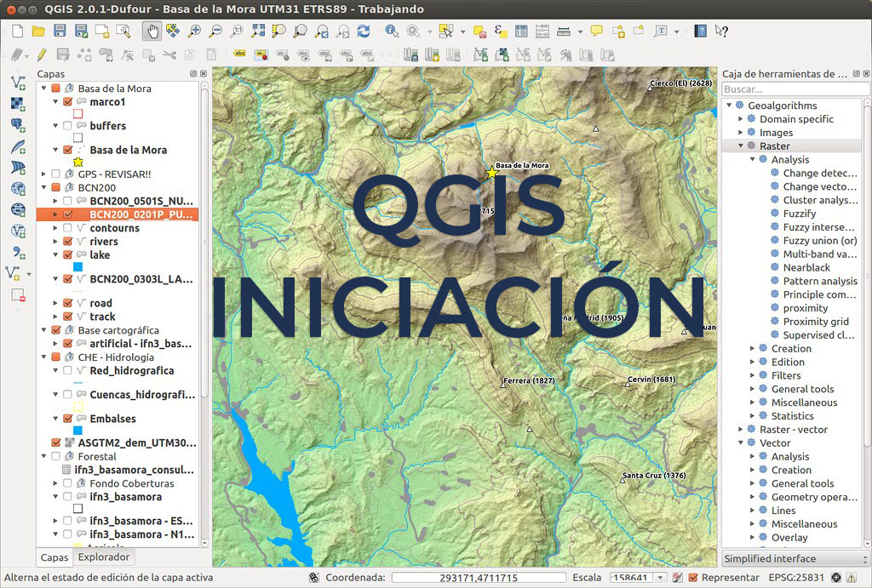872x588 pixels.
Task: Collapse the BCN200 layer group
Action: tap(44, 187)
